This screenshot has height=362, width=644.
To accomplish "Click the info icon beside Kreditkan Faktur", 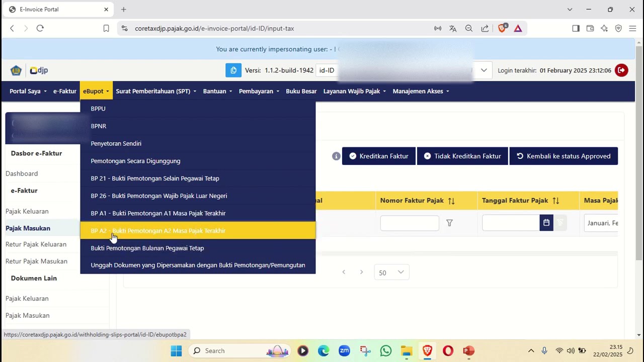I will pos(336,156).
